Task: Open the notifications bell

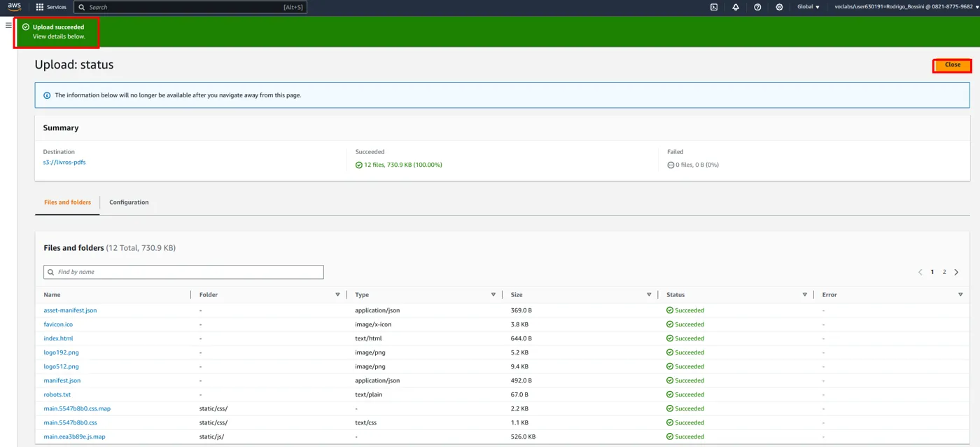Action: 736,7
